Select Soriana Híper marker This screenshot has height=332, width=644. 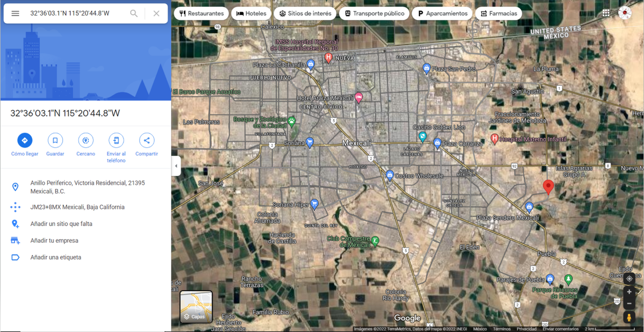(x=314, y=204)
